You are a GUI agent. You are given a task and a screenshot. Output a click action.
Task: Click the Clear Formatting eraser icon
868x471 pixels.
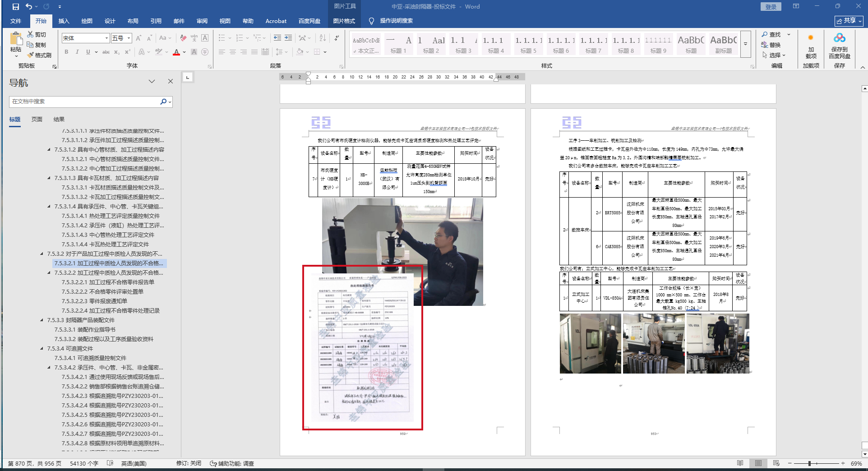point(183,38)
